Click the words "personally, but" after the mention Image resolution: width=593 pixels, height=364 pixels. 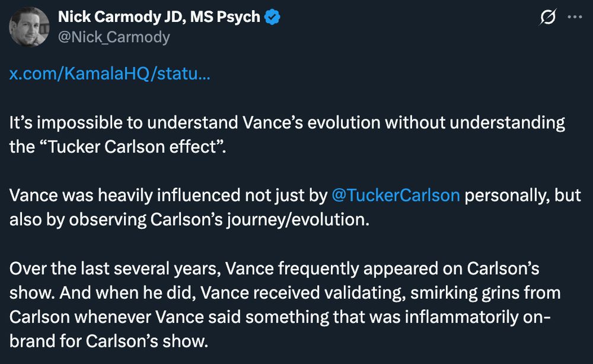point(522,196)
